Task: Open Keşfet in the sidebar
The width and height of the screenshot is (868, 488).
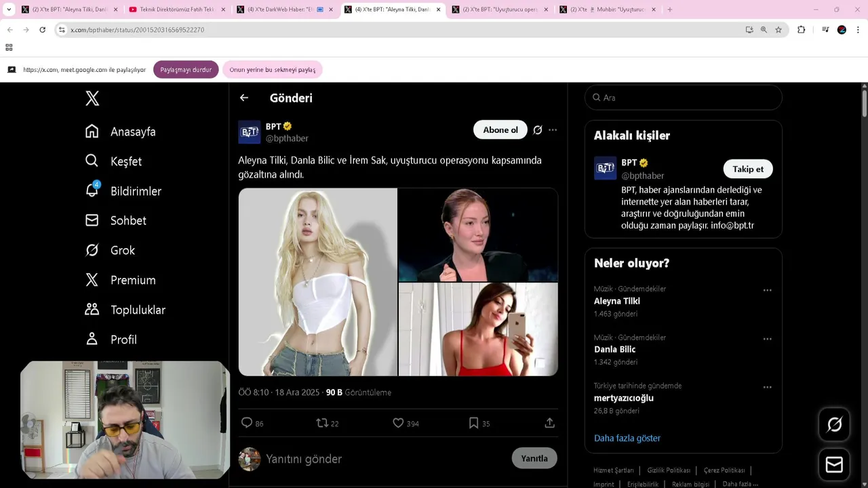Action: (113, 161)
